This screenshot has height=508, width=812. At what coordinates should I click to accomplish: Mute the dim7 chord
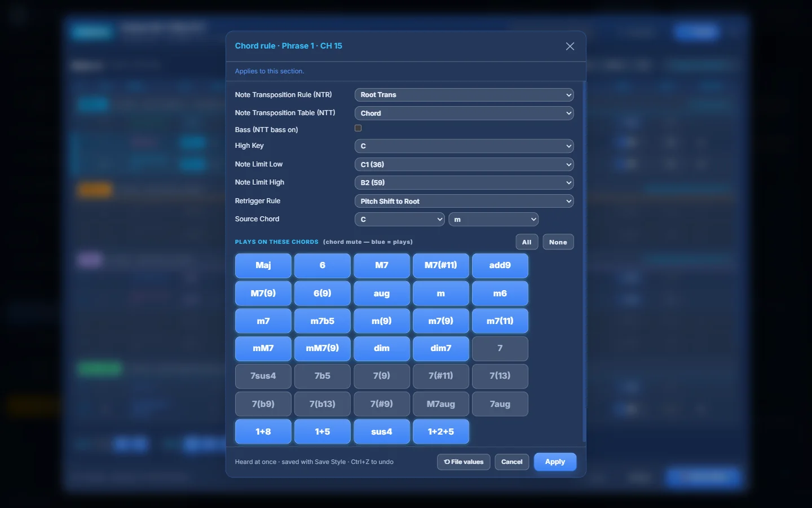pos(441,348)
